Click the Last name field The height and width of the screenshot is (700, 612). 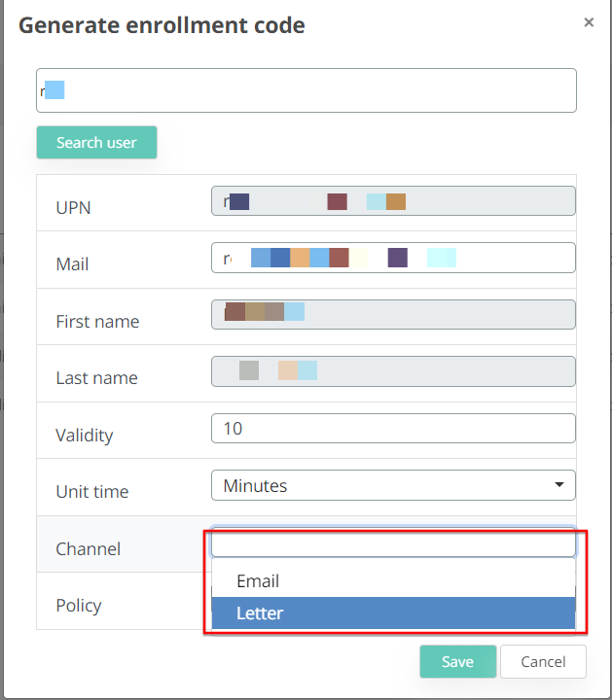(392, 371)
